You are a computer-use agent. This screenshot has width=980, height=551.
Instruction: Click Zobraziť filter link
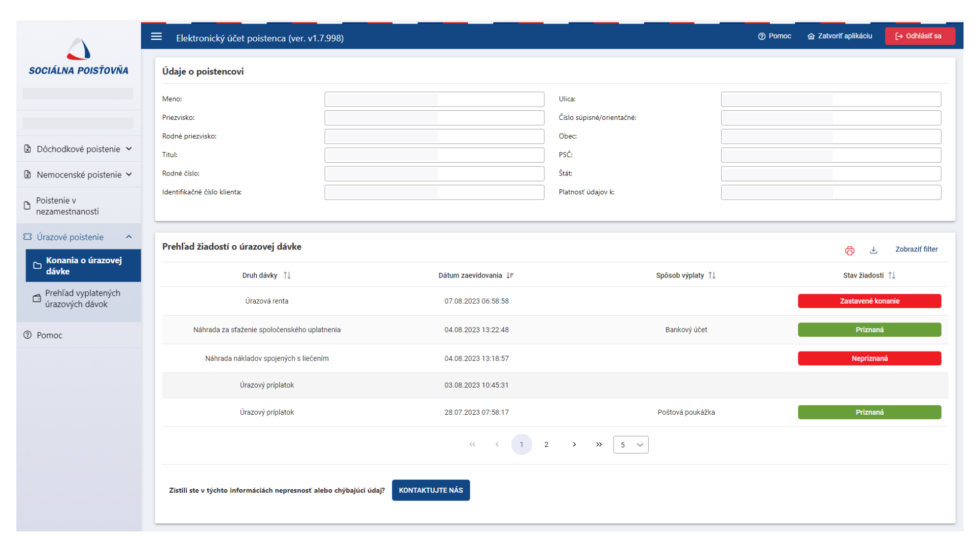pos(916,249)
